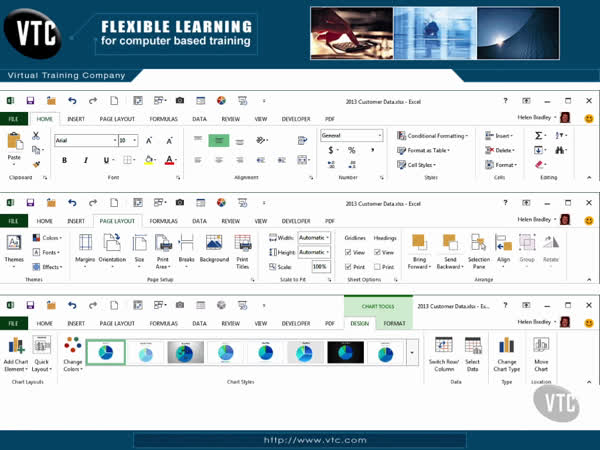Viewport: 600px width, 450px height.
Task: Select DESIGN tab under Chart Tools
Action: point(360,323)
